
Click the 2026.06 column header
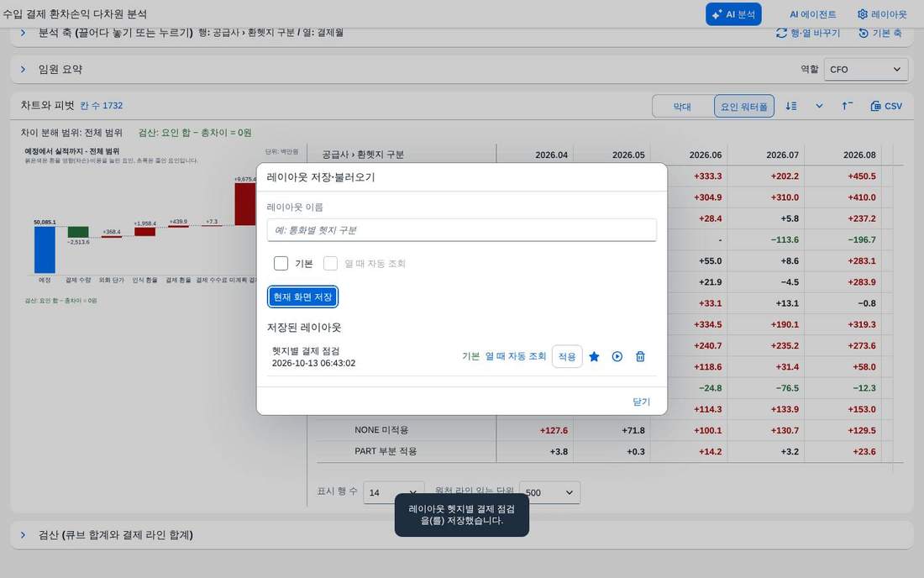pos(706,155)
